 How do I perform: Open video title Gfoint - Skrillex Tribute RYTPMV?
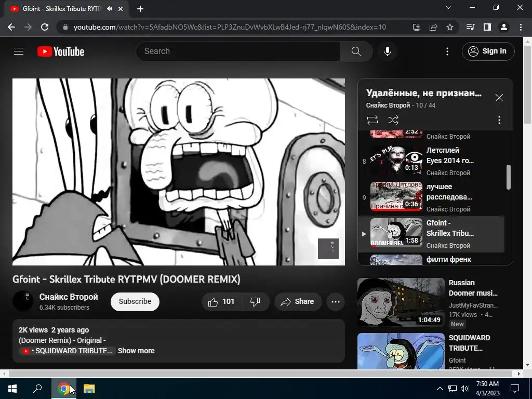coord(127,279)
